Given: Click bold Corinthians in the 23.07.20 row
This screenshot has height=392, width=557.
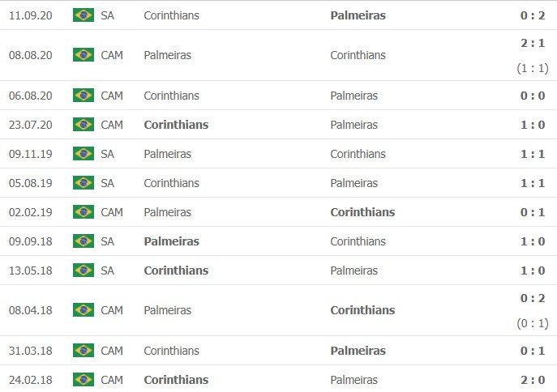Looking at the screenshot, I should [176, 125].
